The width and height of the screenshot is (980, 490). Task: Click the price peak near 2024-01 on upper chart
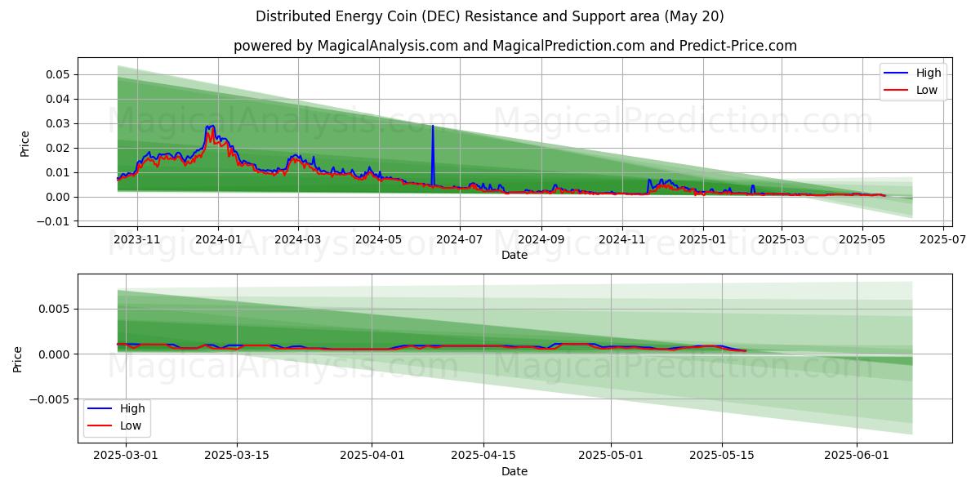point(211,127)
